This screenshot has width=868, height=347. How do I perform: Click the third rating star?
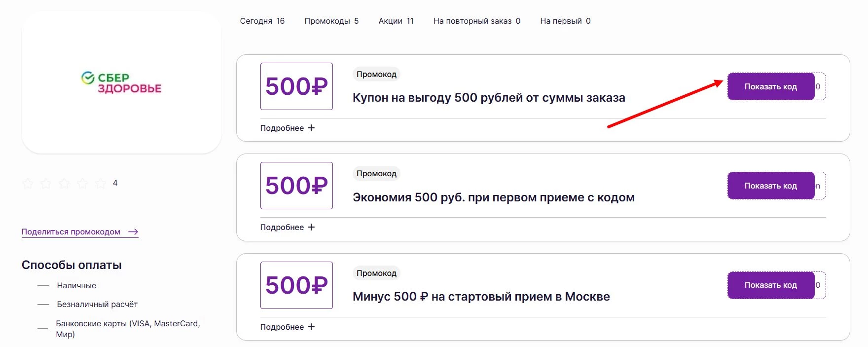[x=65, y=183]
